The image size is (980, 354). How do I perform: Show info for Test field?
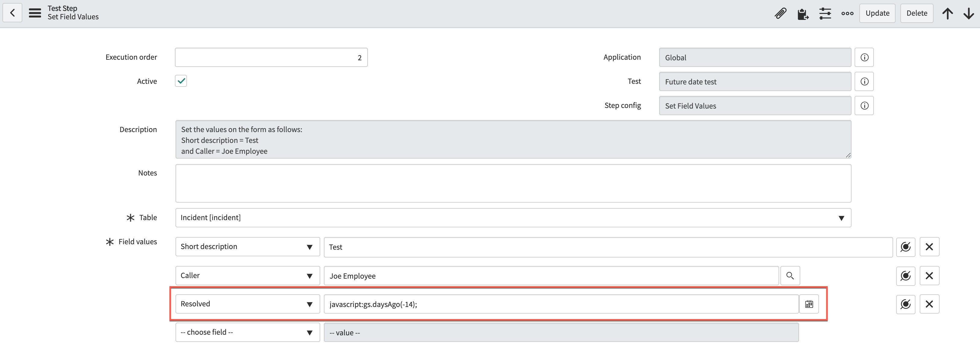point(864,81)
